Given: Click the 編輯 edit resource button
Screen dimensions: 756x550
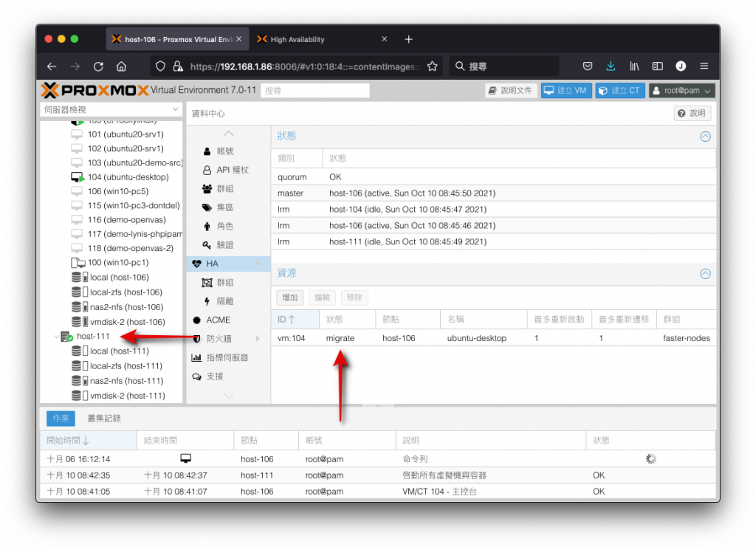Looking at the screenshot, I should click(x=322, y=298).
